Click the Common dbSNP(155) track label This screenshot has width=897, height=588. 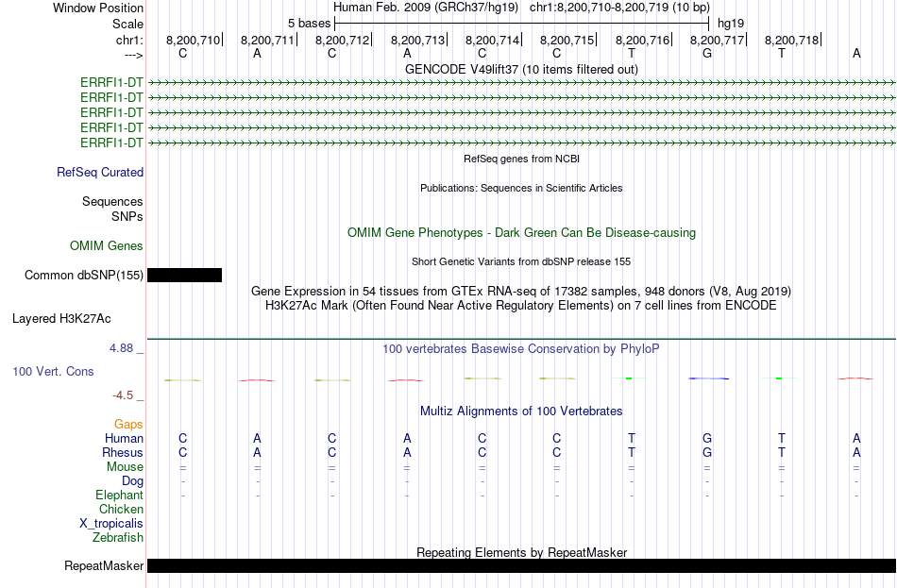coord(83,276)
